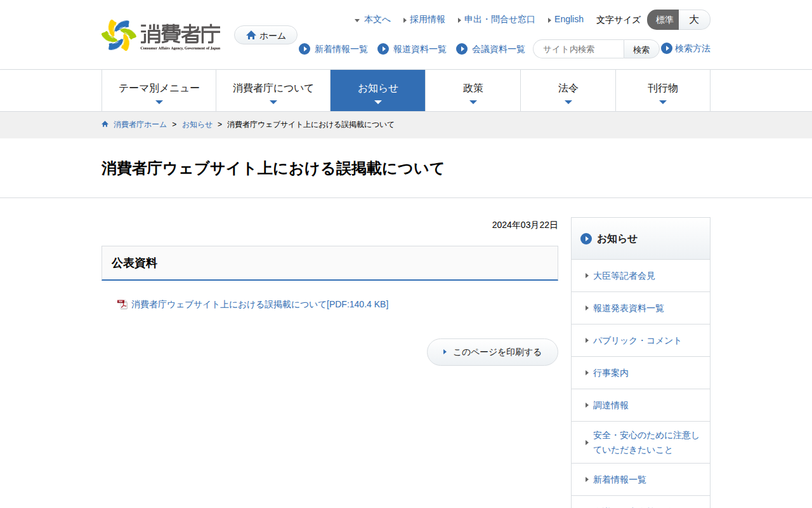812x508 pixels.
Task: Click circle arrow icon beside 新着情報一覧
Action: tap(304, 49)
